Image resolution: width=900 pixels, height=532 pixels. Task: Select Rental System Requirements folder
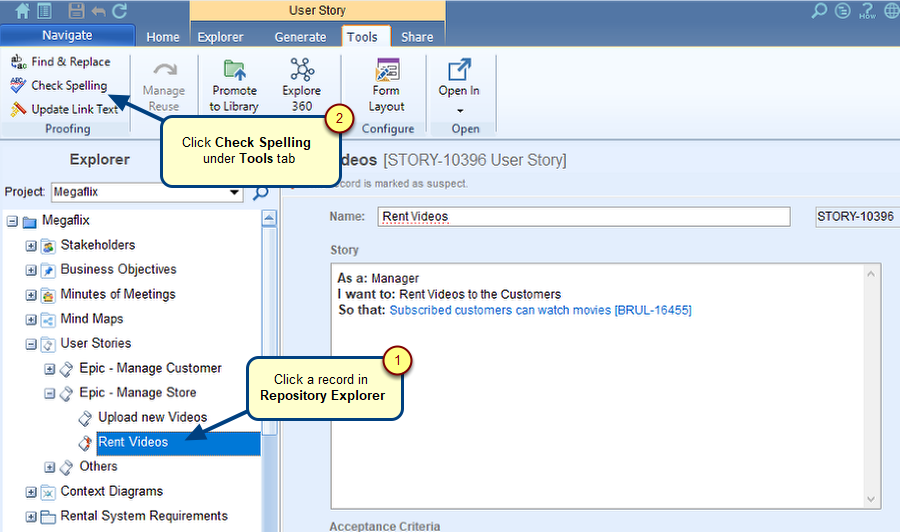point(144,516)
